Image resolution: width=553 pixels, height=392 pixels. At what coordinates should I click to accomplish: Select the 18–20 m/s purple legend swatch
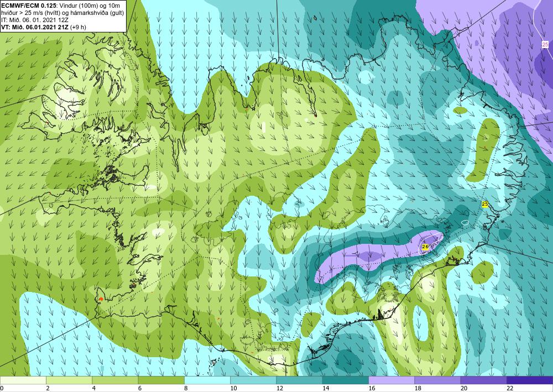(437, 380)
